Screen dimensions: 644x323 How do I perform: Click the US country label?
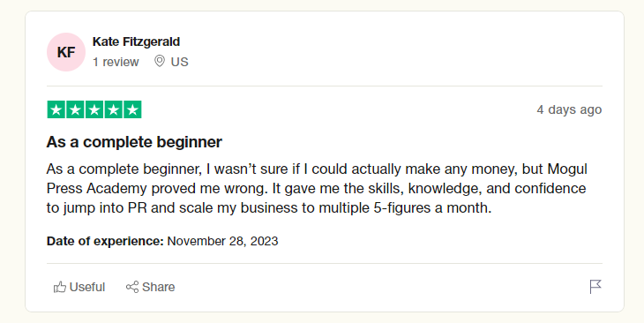click(x=179, y=62)
